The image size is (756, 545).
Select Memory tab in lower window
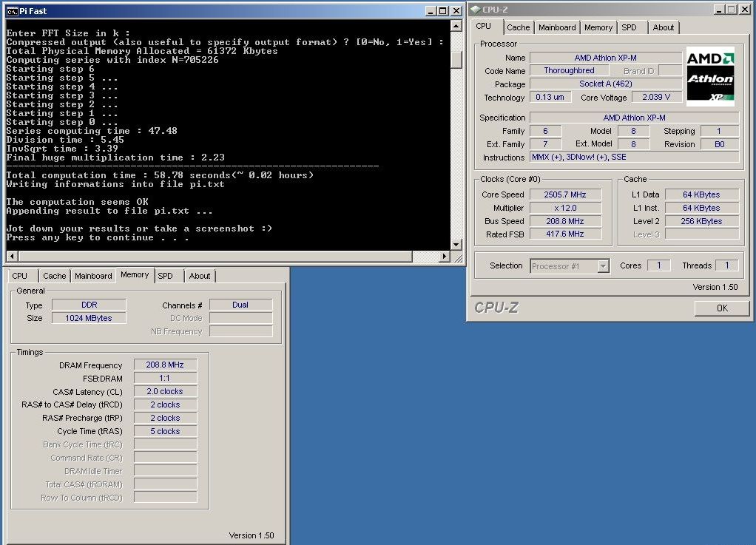pos(135,274)
